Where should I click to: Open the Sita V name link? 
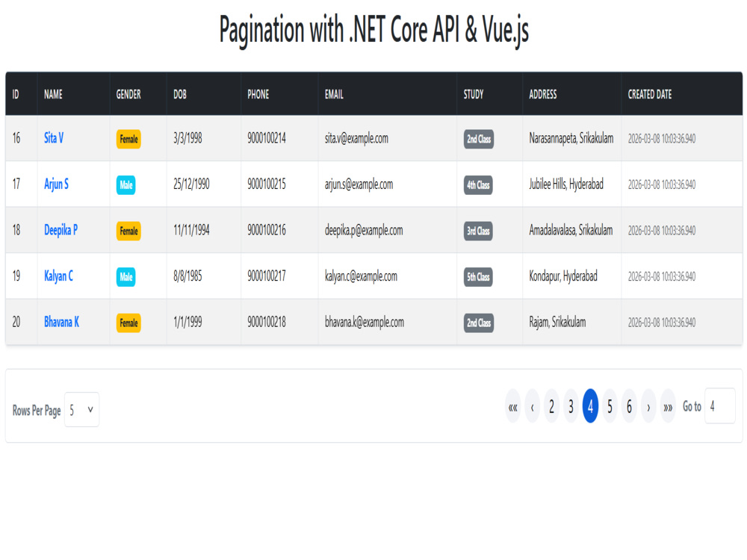[x=54, y=138]
